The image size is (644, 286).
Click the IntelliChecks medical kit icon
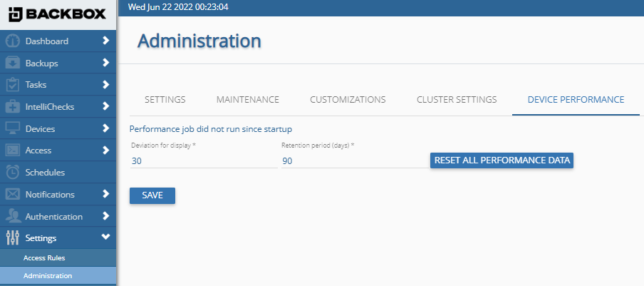click(12, 107)
